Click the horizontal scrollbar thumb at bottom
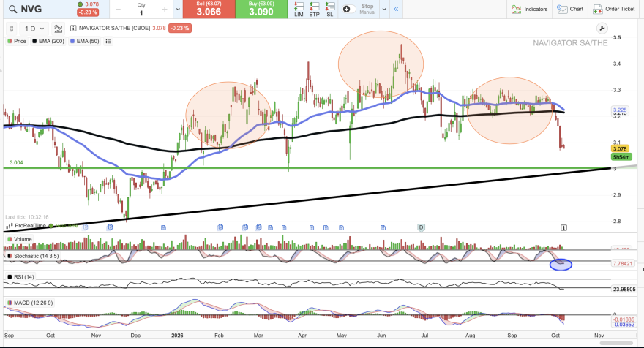The height and width of the screenshot is (348, 644). 615,343
